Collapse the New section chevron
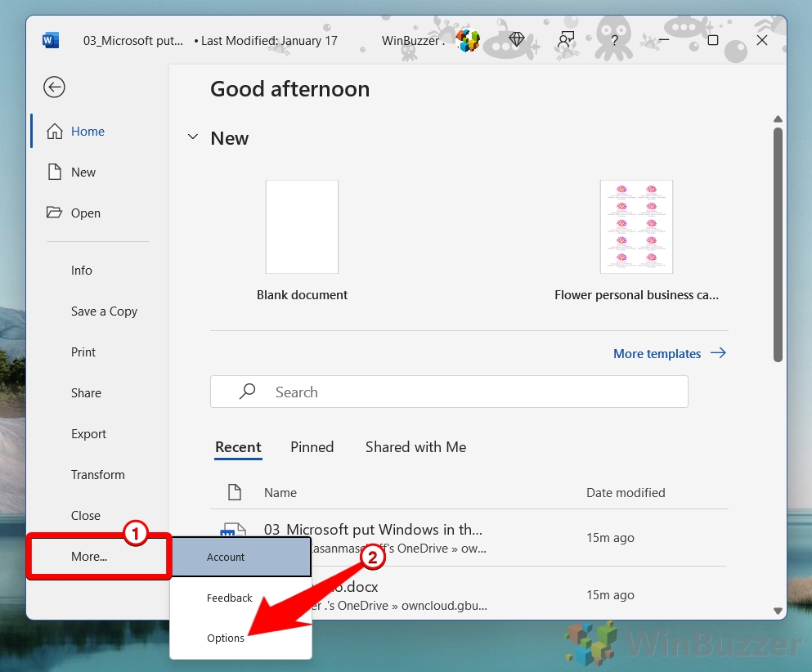Image resolution: width=812 pixels, height=672 pixels. [193, 137]
